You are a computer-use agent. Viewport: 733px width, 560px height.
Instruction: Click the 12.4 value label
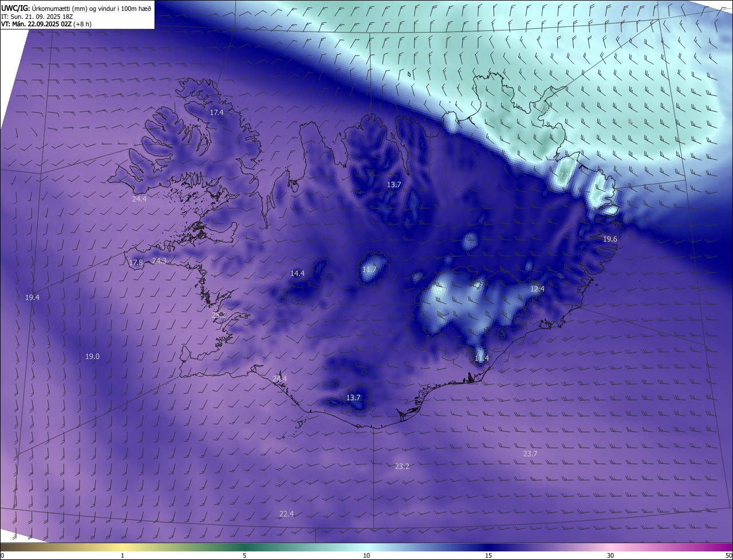click(x=537, y=289)
